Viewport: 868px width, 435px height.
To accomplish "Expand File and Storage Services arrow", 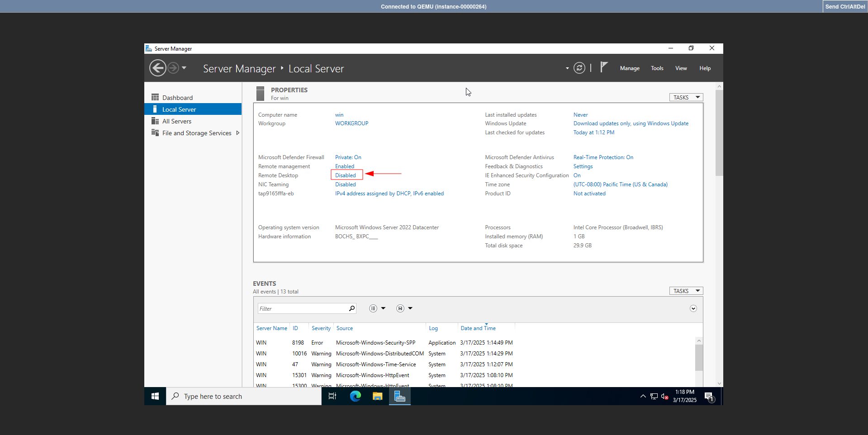I will tap(237, 133).
